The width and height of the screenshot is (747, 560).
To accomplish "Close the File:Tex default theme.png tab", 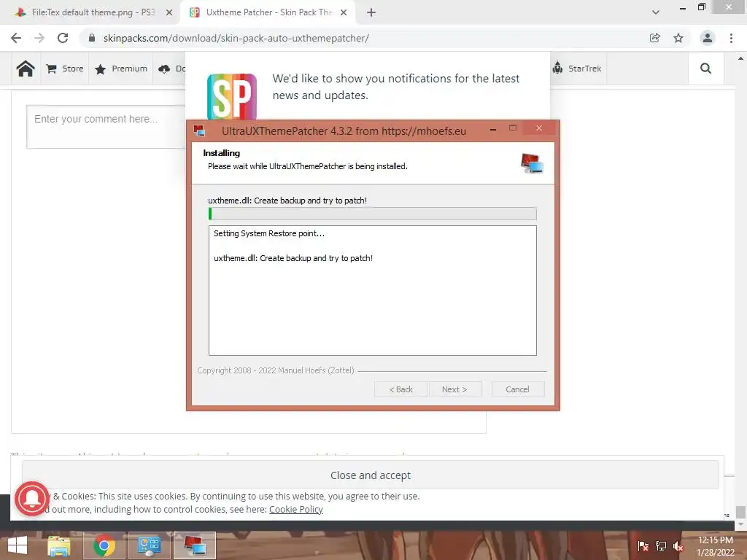I will point(169,12).
